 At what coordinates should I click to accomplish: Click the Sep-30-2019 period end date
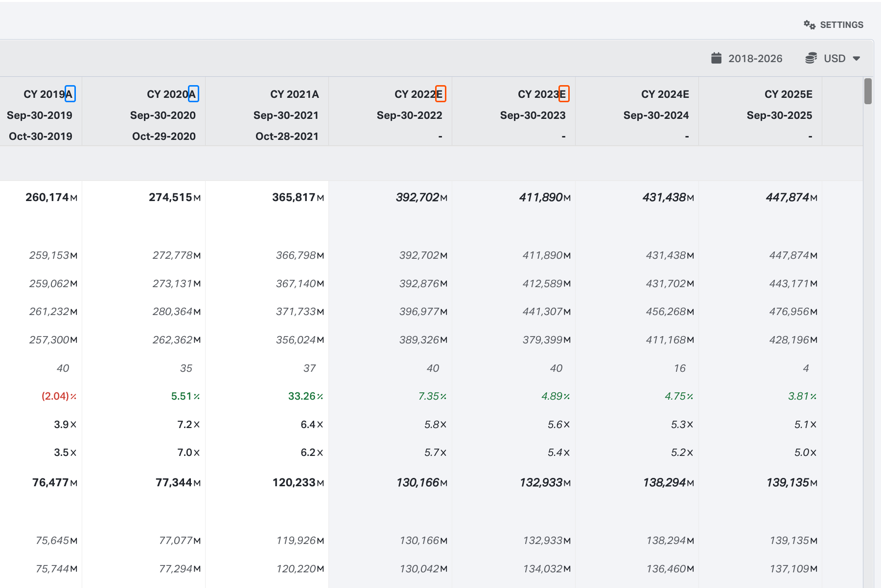(40, 115)
